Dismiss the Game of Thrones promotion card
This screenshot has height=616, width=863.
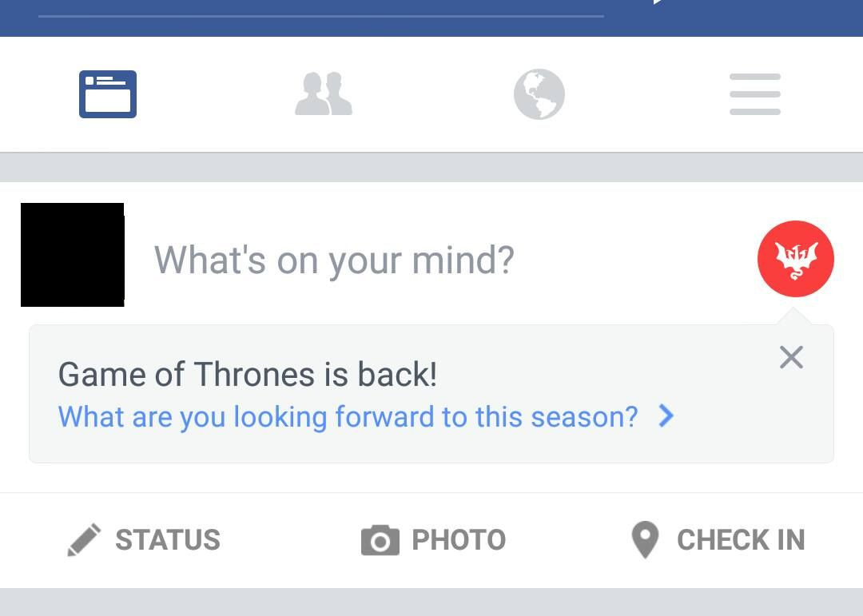(x=791, y=357)
